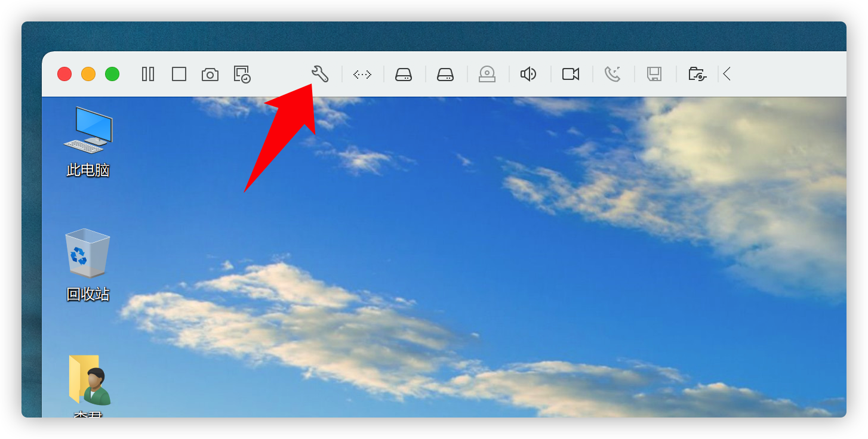Collapse the device toolbar with chevron

click(727, 74)
